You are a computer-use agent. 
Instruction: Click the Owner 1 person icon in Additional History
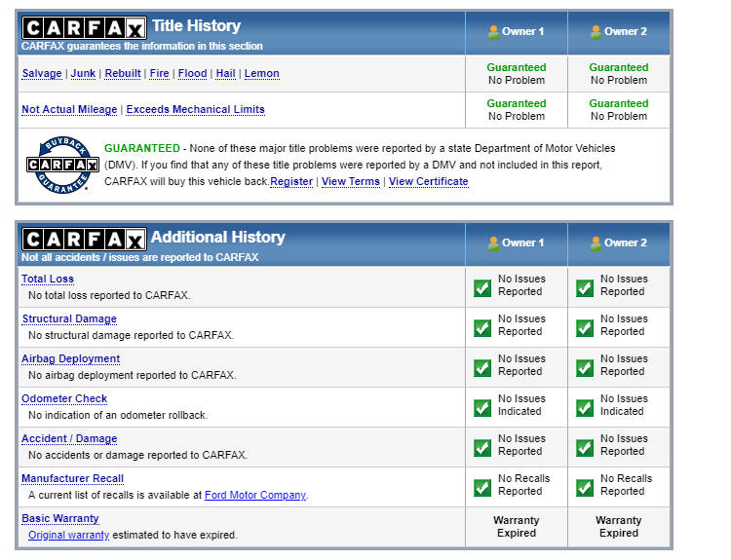click(x=493, y=243)
